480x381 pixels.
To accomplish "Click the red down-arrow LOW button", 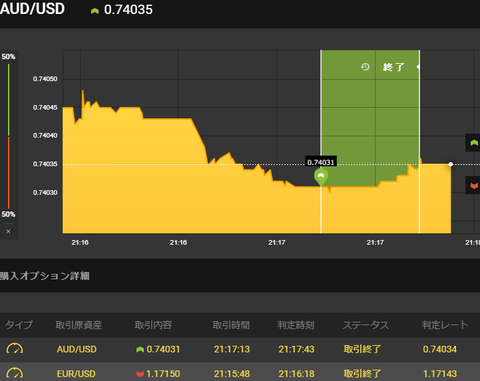I will (473, 185).
